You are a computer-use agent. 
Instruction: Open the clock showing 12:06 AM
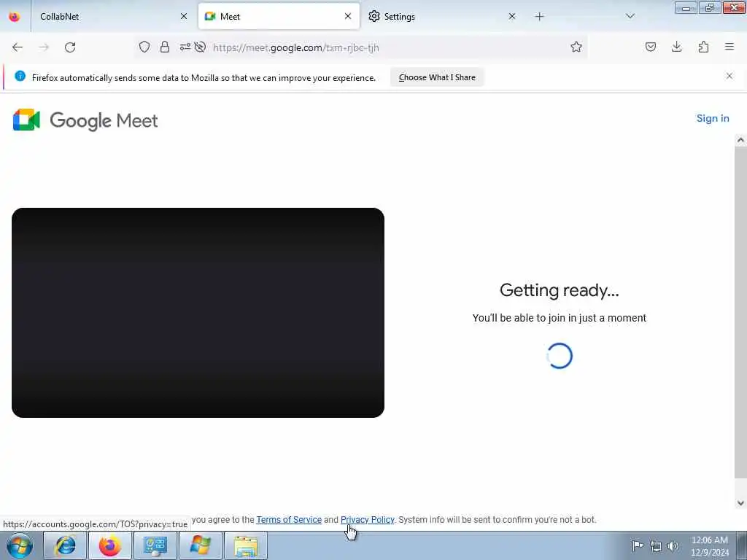point(709,545)
